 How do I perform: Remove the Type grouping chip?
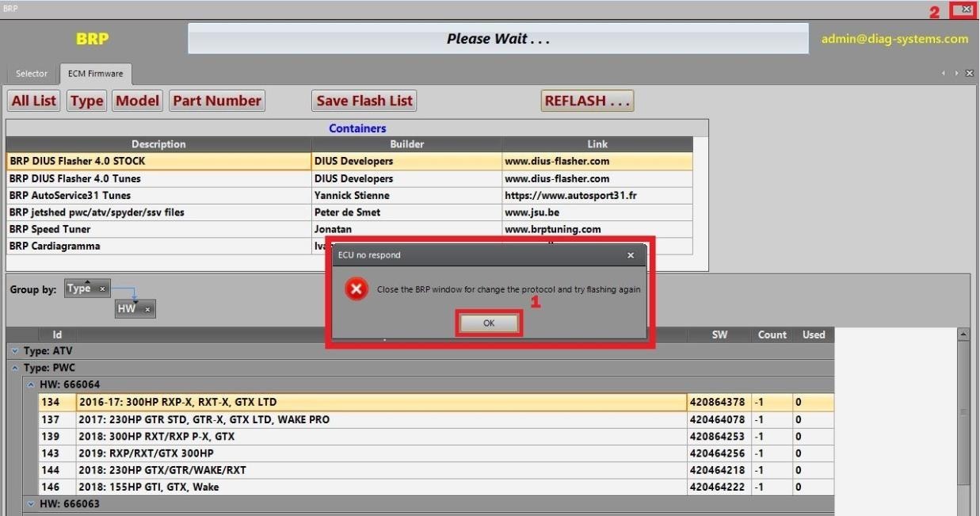[x=102, y=289]
